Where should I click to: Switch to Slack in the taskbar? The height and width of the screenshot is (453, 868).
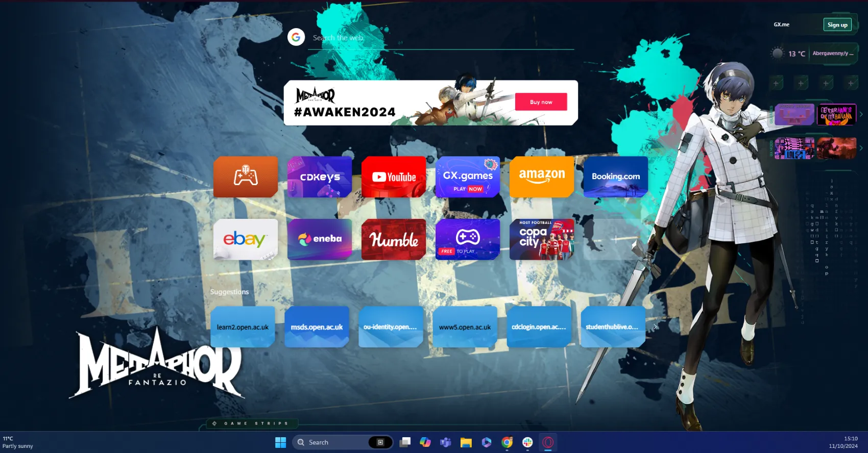[527, 442]
